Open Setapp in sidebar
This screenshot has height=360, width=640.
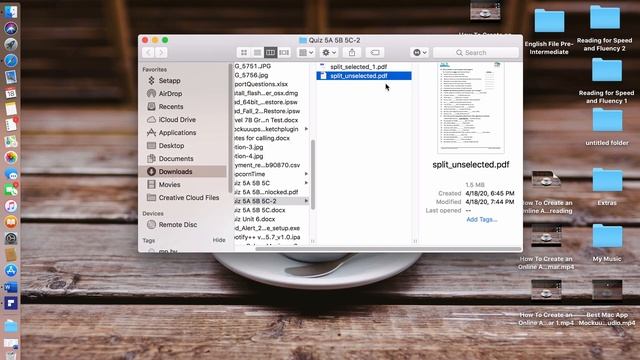(169, 80)
